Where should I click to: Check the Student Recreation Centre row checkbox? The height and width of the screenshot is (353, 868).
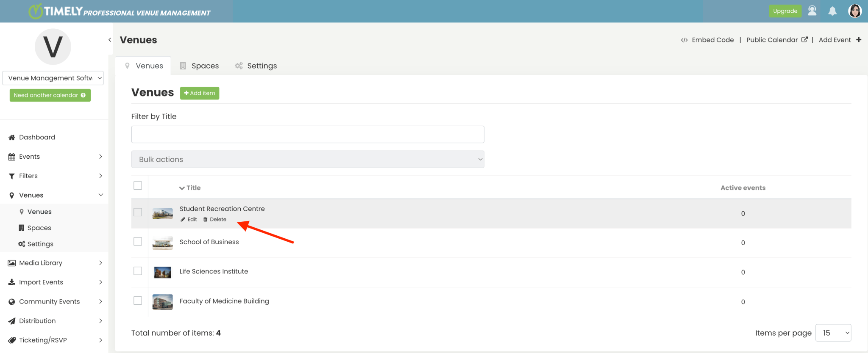[x=138, y=212]
